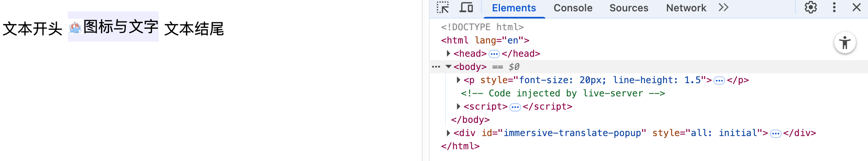This screenshot has width=868, height=161.
Task: Click the text 文本开头 in the page
Action: (33, 29)
